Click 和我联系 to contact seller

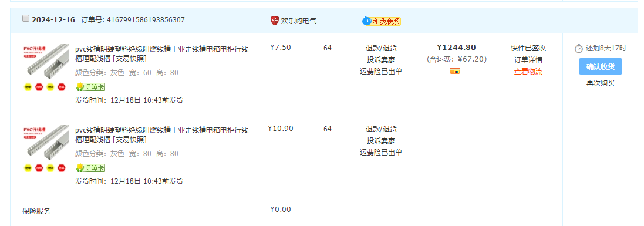coord(386,21)
